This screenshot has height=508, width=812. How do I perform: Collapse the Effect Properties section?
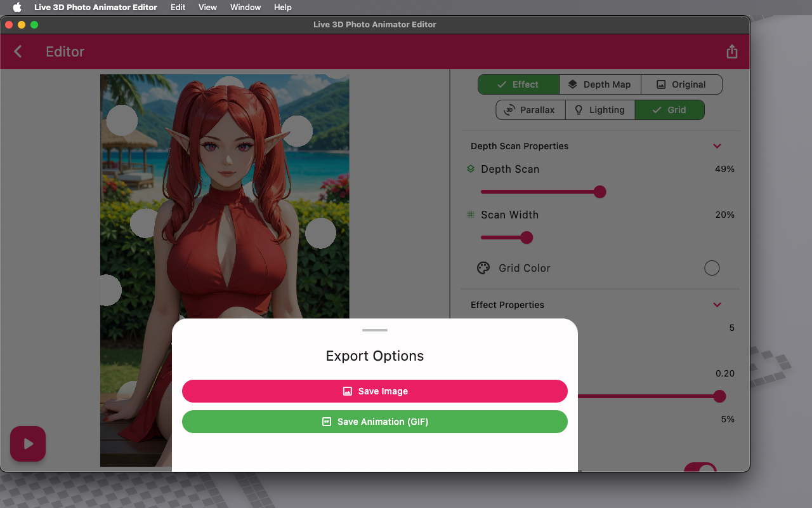click(x=717, y=305)
